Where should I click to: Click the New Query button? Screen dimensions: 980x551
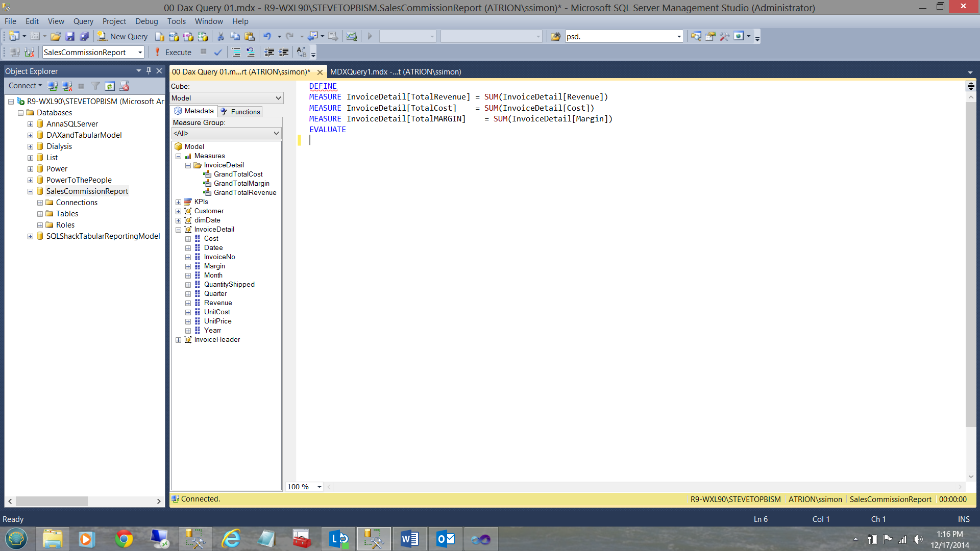point(123,36)
